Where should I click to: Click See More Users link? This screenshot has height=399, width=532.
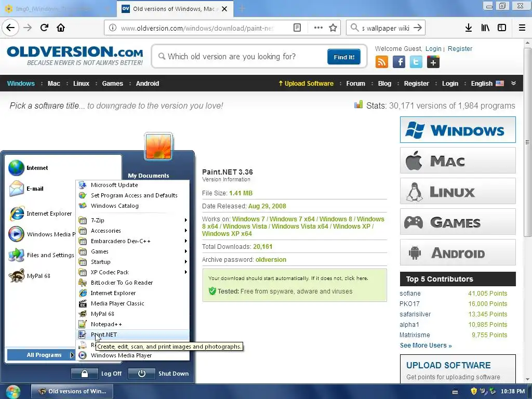click(x=425, y=345)
